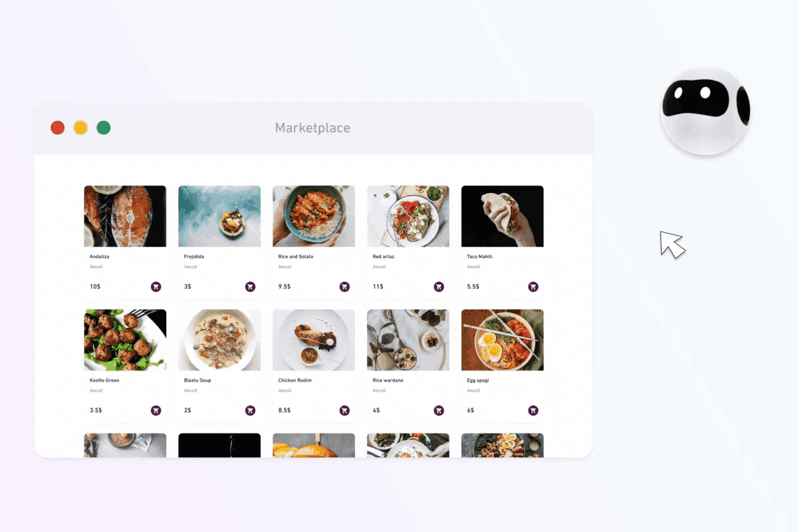Screen dimensions: 798x532
Task: Add Taco Mahiti to the cart
Action: point(533,287)
